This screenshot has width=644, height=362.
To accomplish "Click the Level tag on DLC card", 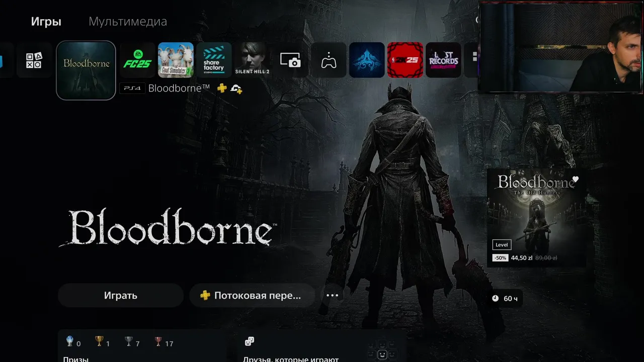I will (x=502, y=245).
